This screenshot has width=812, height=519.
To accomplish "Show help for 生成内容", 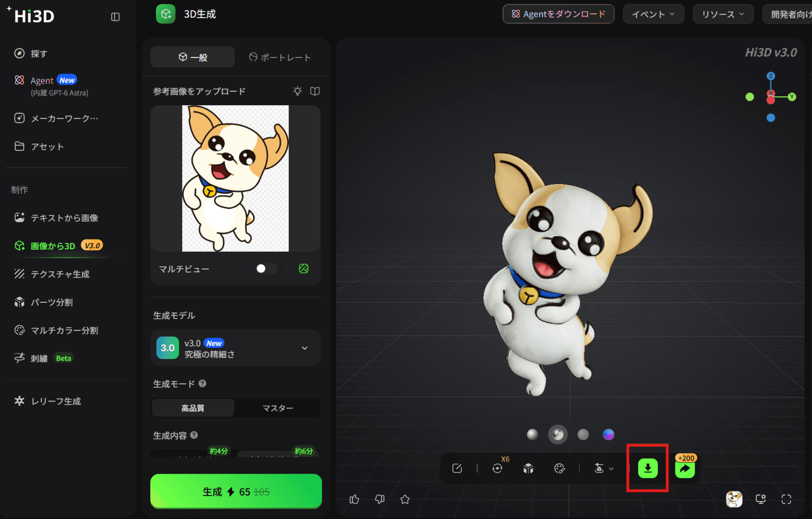I will [194, 435].
